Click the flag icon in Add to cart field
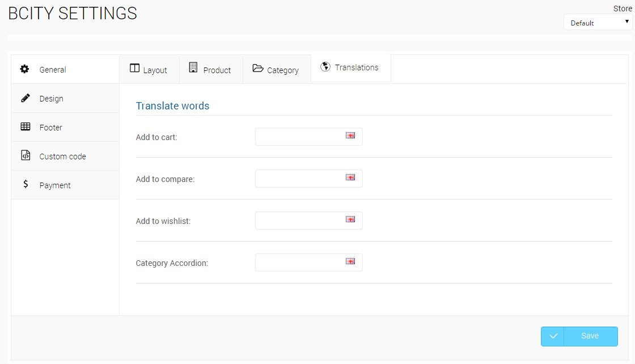Viewport: 635px width, 364px height. tap(350, 136)
